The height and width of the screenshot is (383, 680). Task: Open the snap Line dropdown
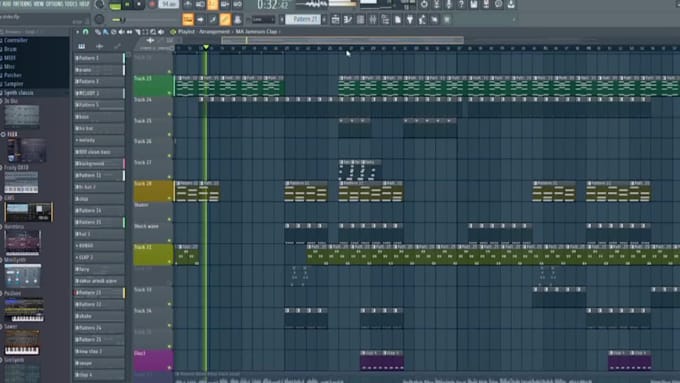coord(264,20)
